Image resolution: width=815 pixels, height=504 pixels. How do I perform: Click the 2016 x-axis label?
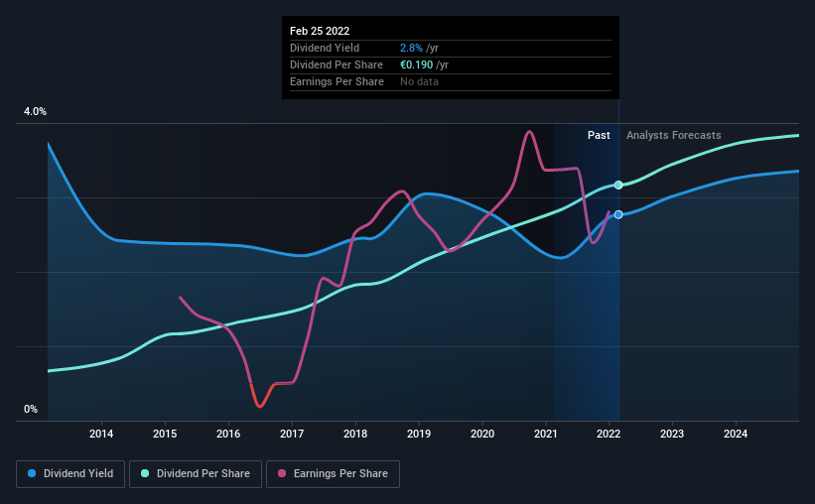pyautogui.click(x=228, y=434)
